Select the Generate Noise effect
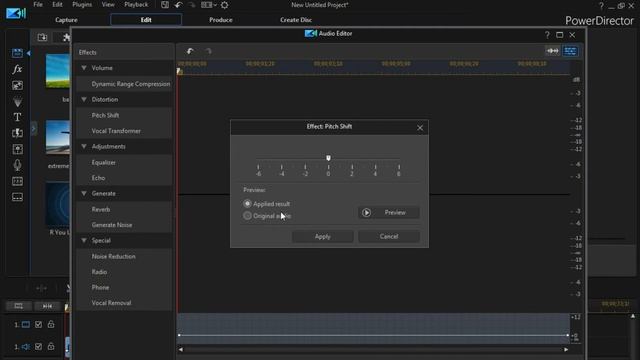640x360 pixels. click(x=124, y=224)
